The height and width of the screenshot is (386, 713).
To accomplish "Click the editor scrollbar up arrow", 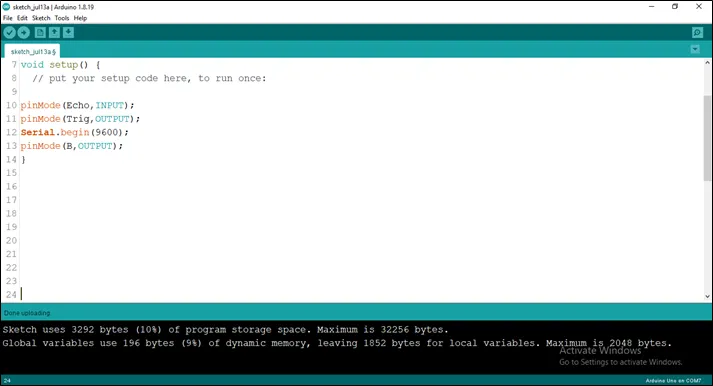I will pyautogui.click(x=708, y=63).
